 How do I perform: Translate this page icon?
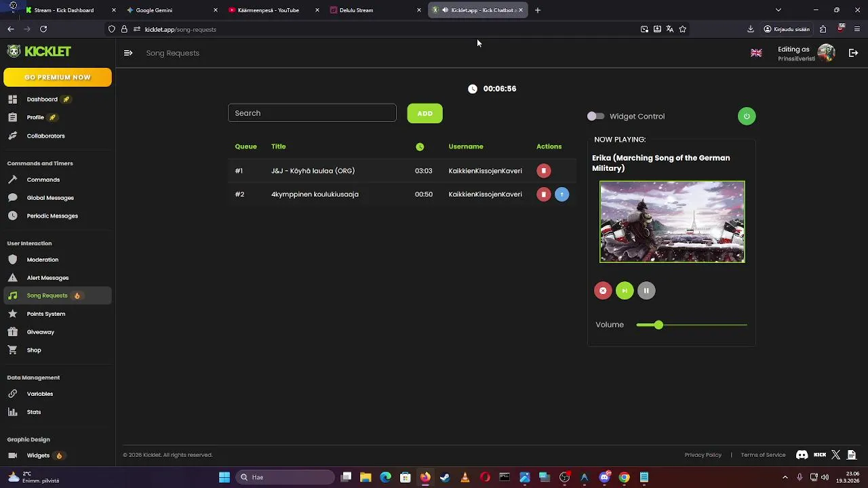pos(670,29)
